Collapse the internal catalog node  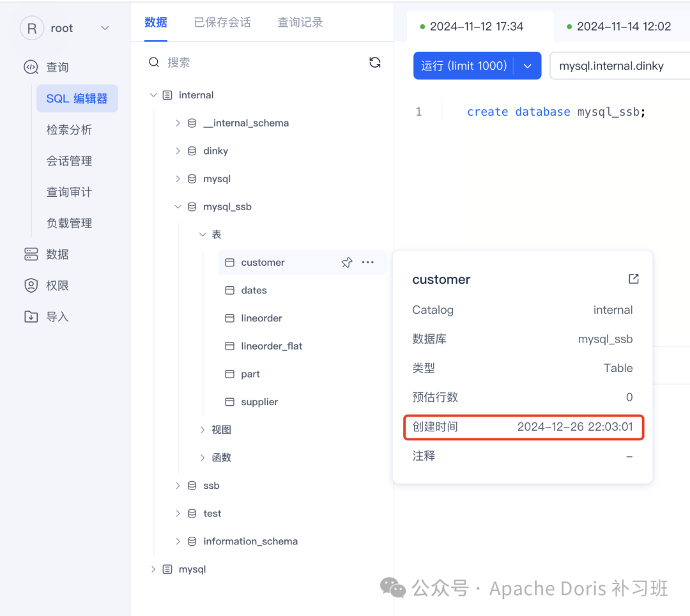coord(153,95)
